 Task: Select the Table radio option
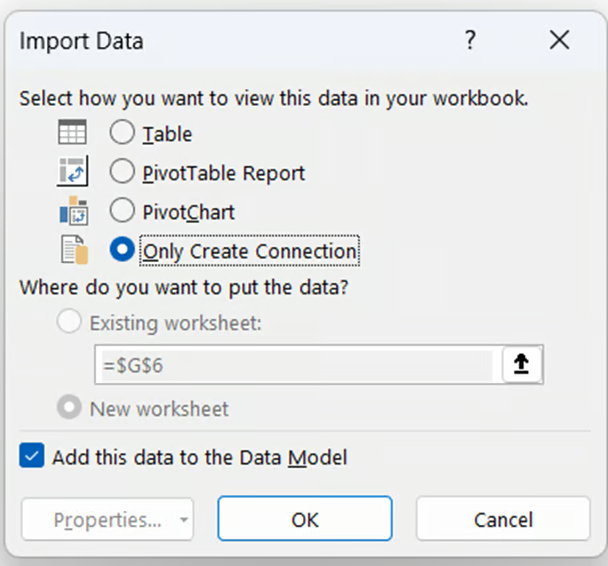[x=122, y=132]
